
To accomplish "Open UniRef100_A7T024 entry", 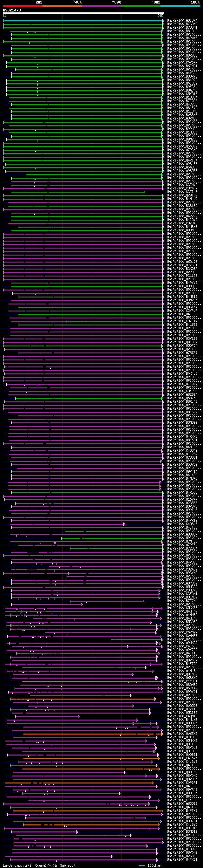I will [182, 385].
